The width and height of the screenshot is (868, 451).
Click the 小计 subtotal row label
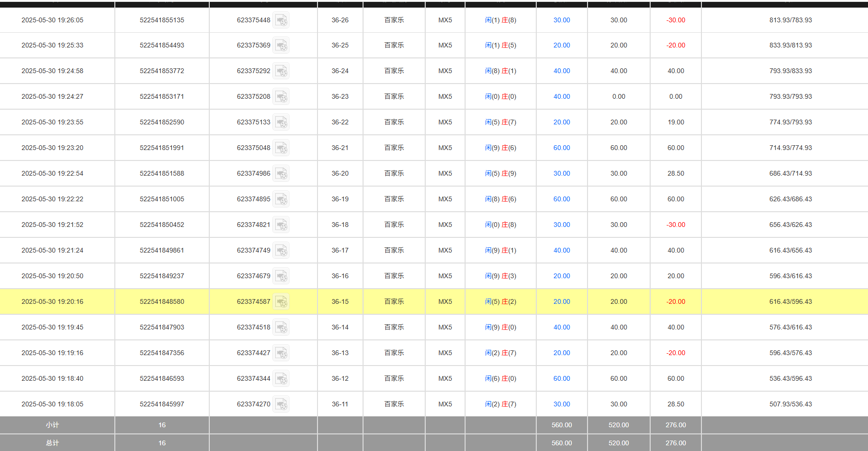52,425
